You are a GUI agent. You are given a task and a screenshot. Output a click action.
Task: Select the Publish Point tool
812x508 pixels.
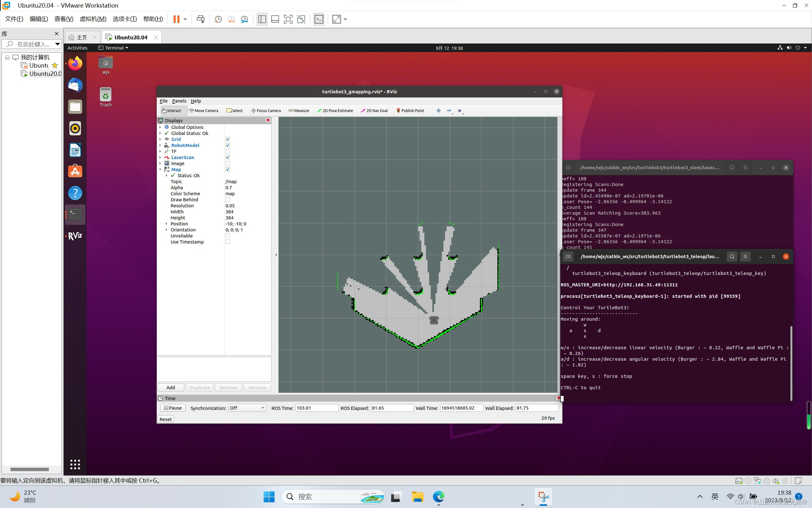point(410,110)
